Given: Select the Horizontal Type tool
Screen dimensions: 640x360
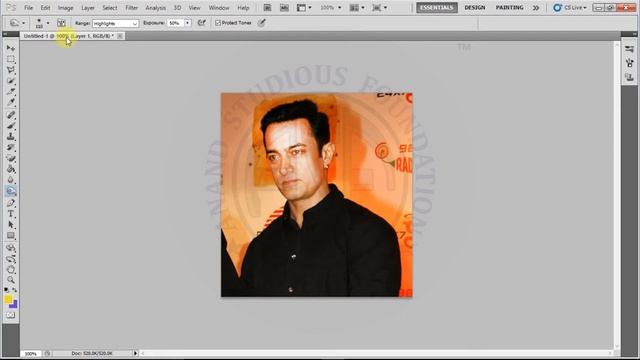Looking at the screenshot, I should point(11,213).
